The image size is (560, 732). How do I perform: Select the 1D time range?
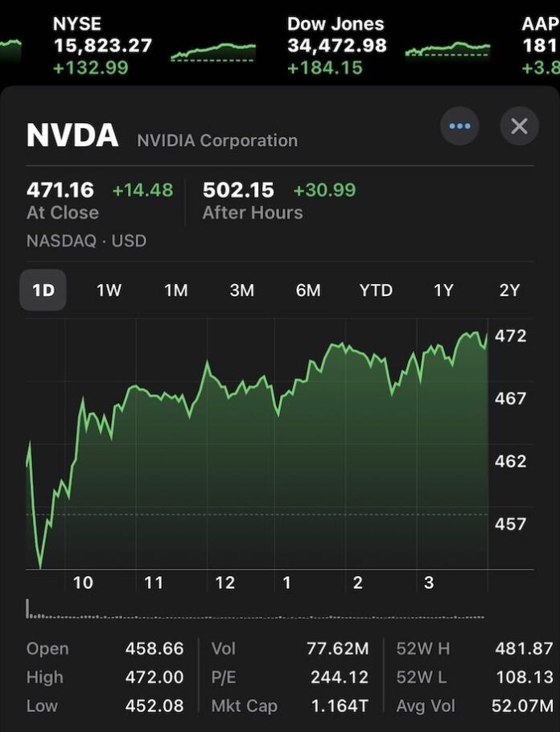[43, 290]
